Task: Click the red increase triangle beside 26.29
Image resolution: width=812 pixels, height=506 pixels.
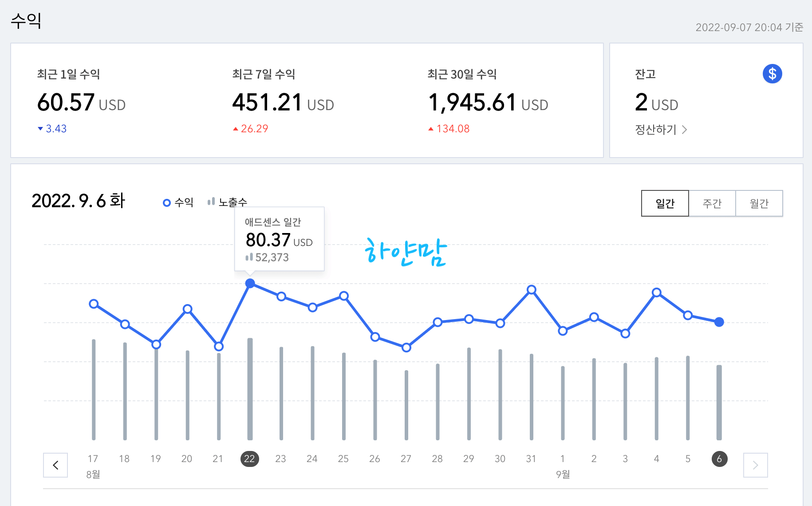Action: point(236,128)
